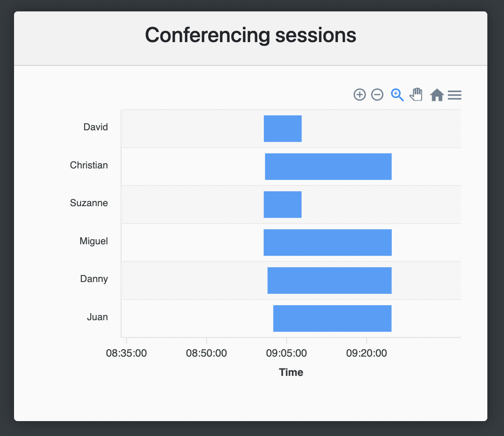Select David's session bar

point(283,129)
